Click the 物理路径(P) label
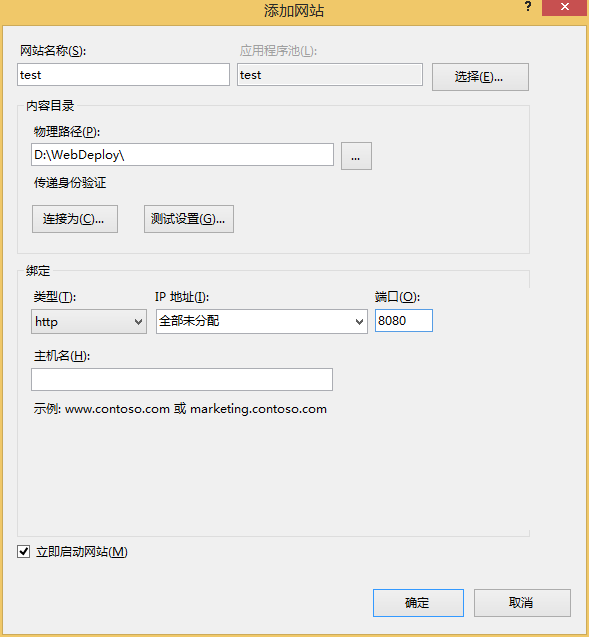 tap(67, 132)
